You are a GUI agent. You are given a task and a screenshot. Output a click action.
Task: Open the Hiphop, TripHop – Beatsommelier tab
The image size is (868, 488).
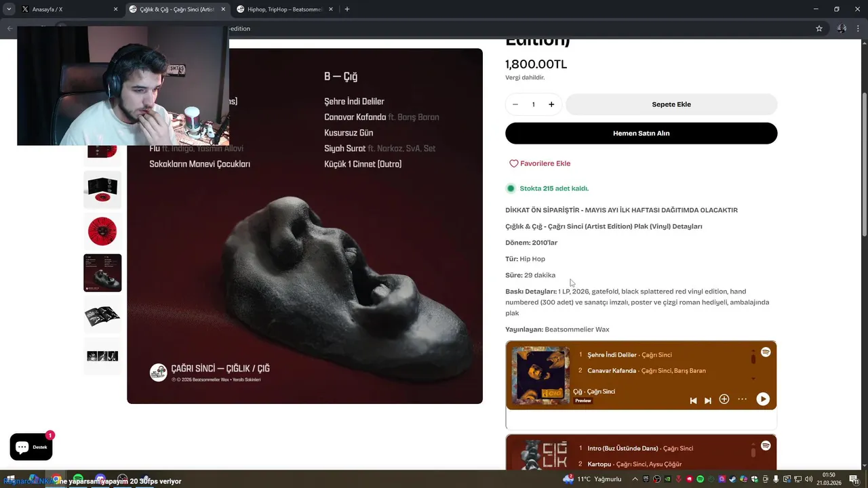(285, 9)
